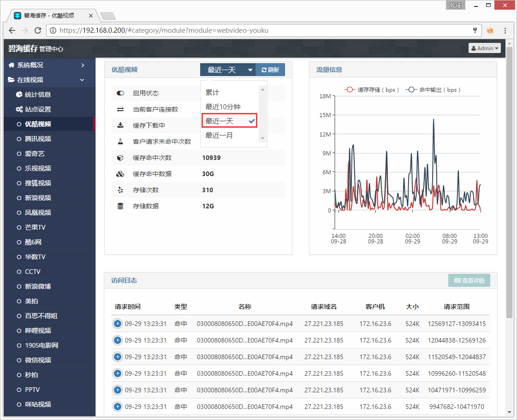The width and height of the screenshot is (517, 420).
Task: Choose 最近一月 in the dropdown list
Action: coord(219,136)
